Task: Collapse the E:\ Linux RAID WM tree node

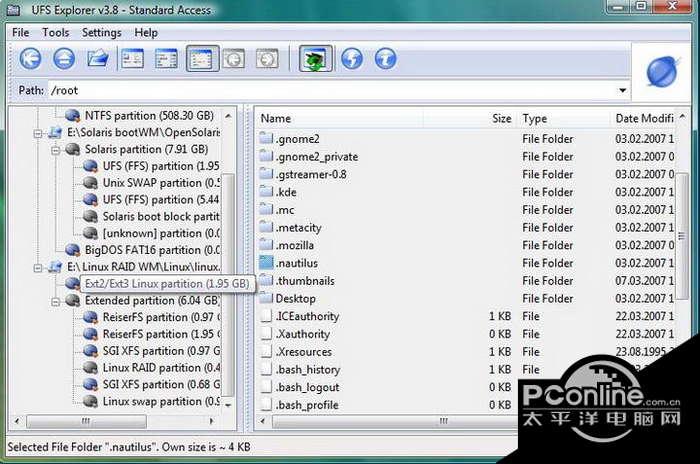Action: click(x=38, y=267)
